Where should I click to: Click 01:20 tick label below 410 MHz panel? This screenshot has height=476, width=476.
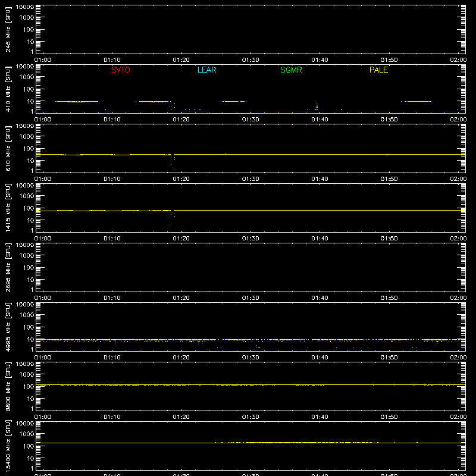click(x=181, y=120)
